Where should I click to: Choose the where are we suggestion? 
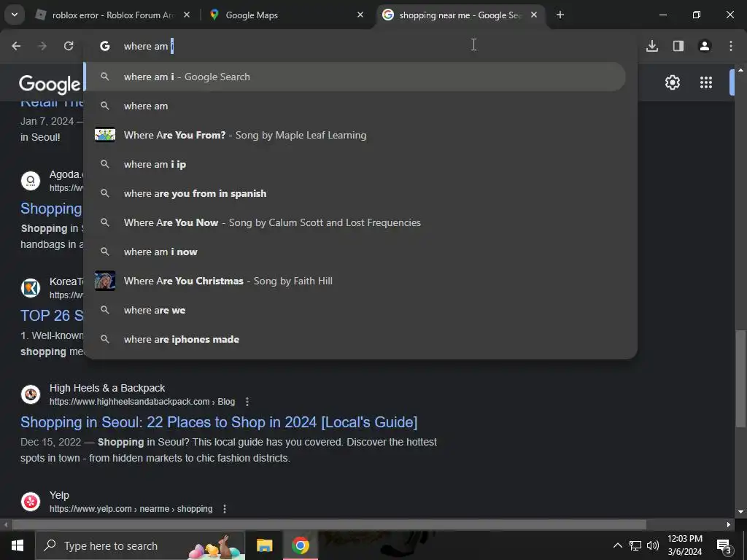(355, 310)
